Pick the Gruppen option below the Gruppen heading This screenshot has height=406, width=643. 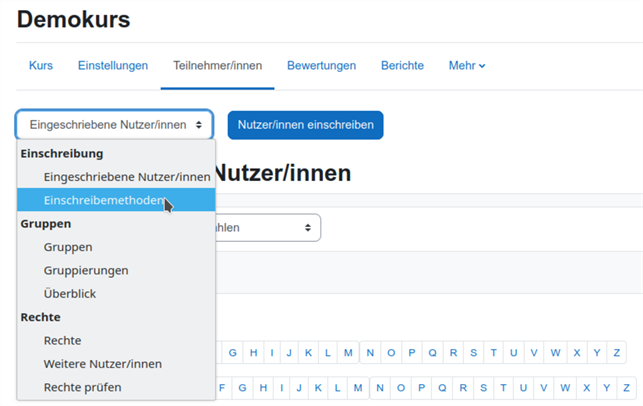[68, 247]
